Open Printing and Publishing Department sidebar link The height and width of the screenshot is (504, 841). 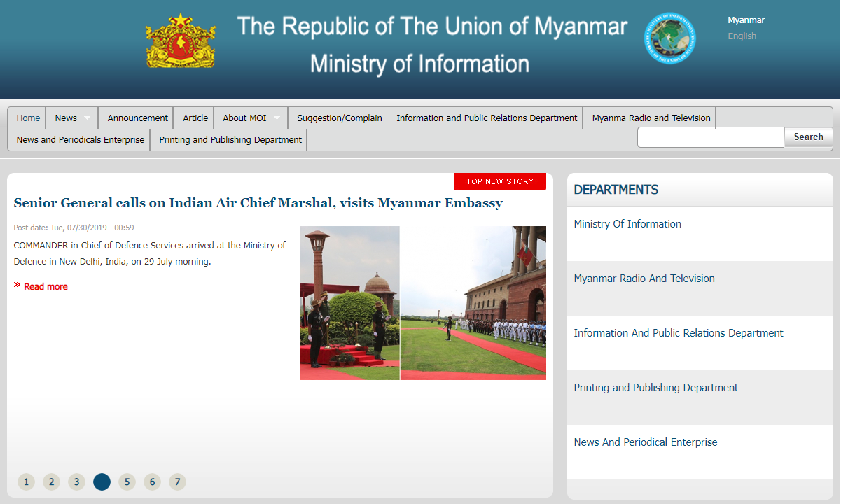(656, 388)
